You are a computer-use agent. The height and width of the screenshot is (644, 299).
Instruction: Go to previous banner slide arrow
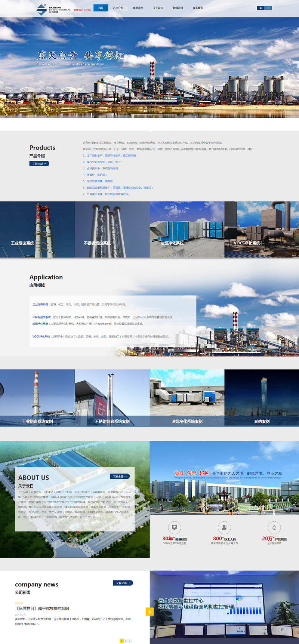(x=24, y=61)
